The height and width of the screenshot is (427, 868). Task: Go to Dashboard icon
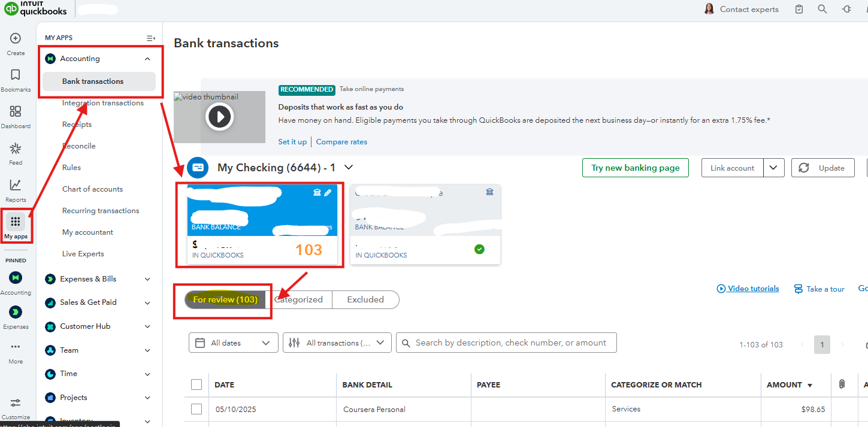16,111
